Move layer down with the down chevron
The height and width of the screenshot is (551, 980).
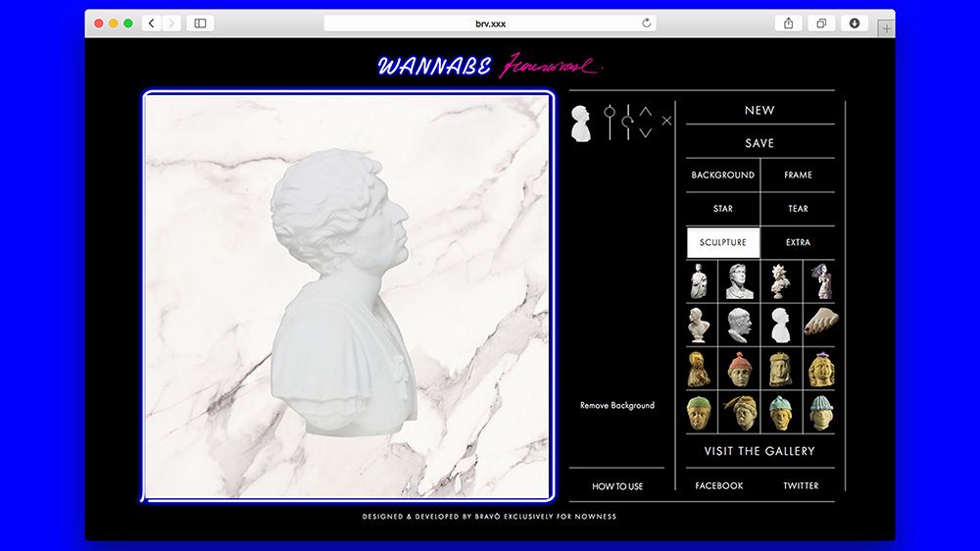coord(645,132)
